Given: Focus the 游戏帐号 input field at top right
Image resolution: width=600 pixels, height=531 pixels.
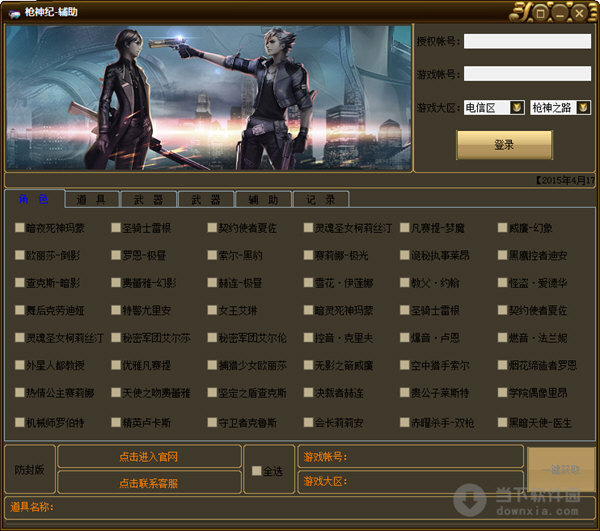Looking at the screenshot, I should pyautogui.click(x=527, y=73).
